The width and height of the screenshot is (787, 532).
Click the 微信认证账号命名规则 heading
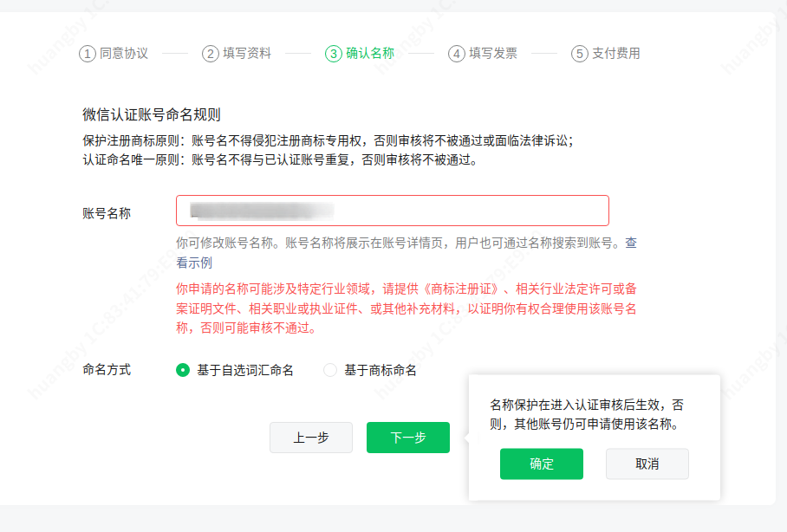click(152, 115)
